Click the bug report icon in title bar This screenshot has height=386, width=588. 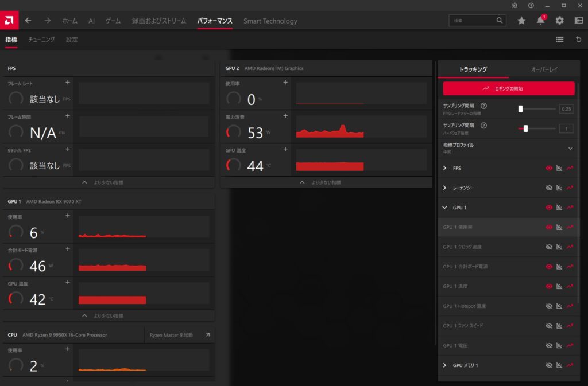[514, 5]
